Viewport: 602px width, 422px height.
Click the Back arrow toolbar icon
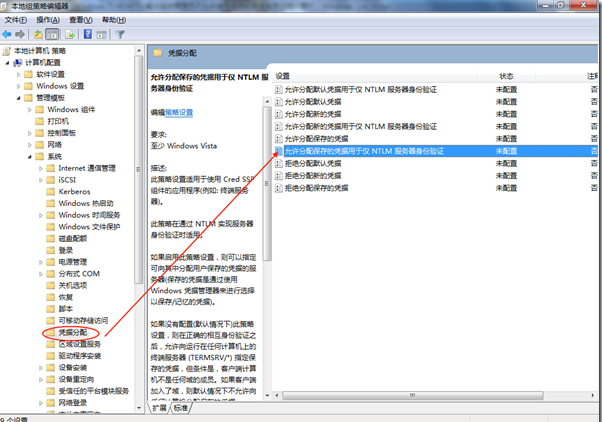tap(9, 33)
